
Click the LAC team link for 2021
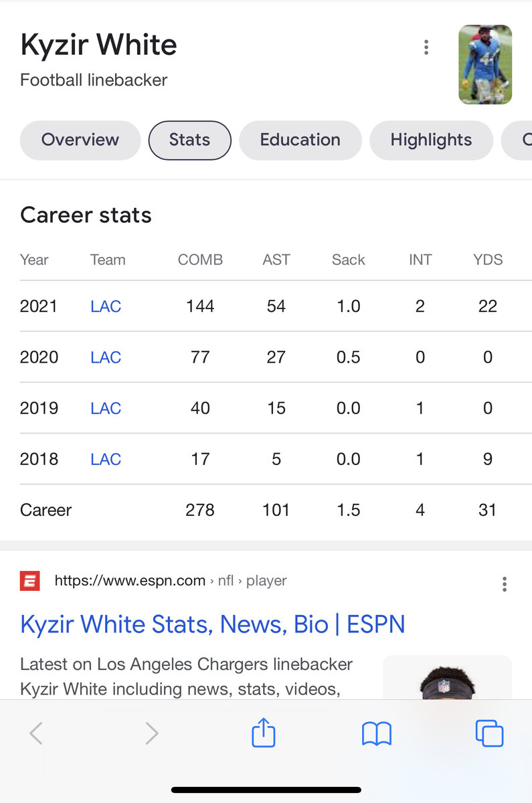point(106,306)
